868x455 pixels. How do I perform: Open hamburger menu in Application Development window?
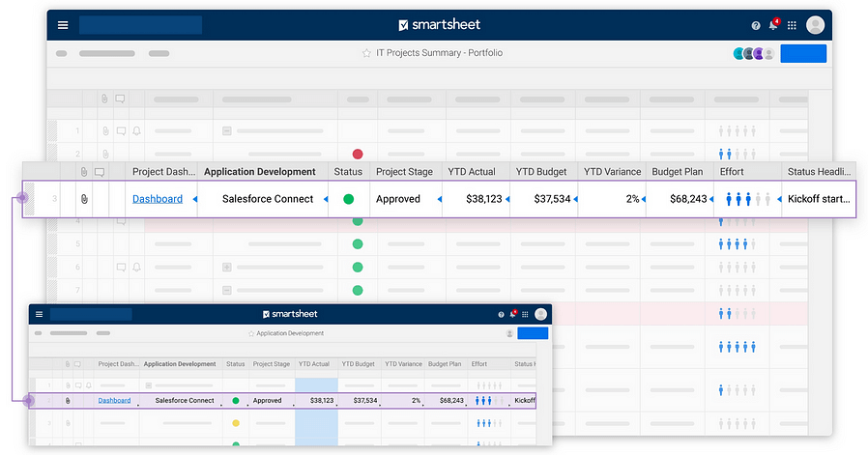(x=39, y=314)
